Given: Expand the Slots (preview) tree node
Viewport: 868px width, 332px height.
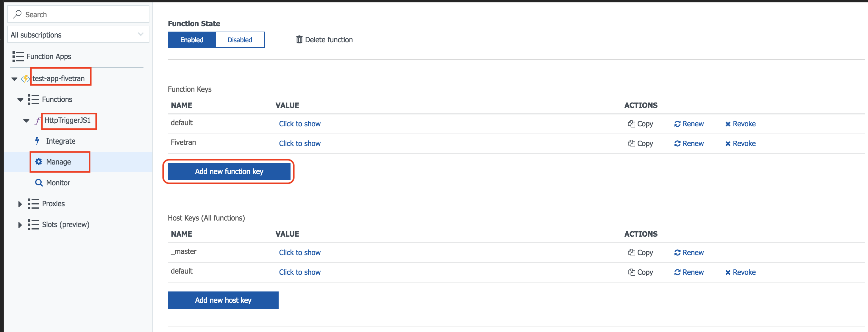Looking at the screenshot, I should (20, 225).
